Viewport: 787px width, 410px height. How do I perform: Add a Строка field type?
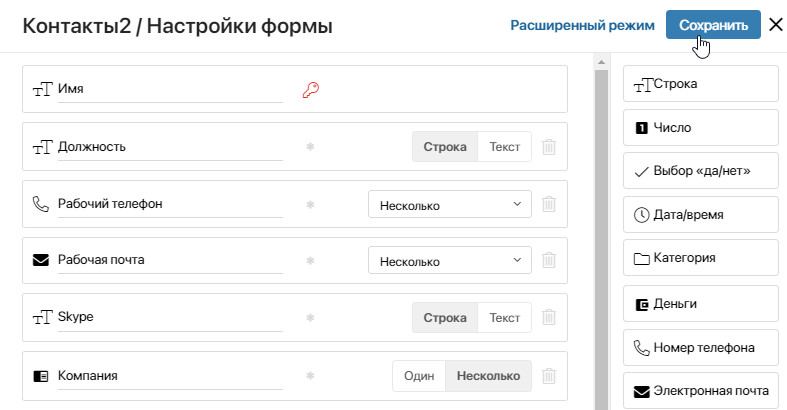click(x=701, y=84)
